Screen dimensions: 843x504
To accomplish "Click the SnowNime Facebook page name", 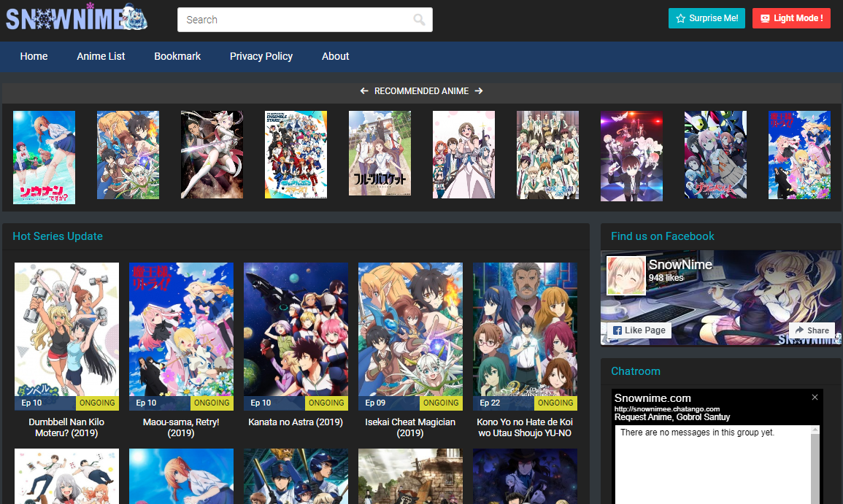I will point(680,264).
